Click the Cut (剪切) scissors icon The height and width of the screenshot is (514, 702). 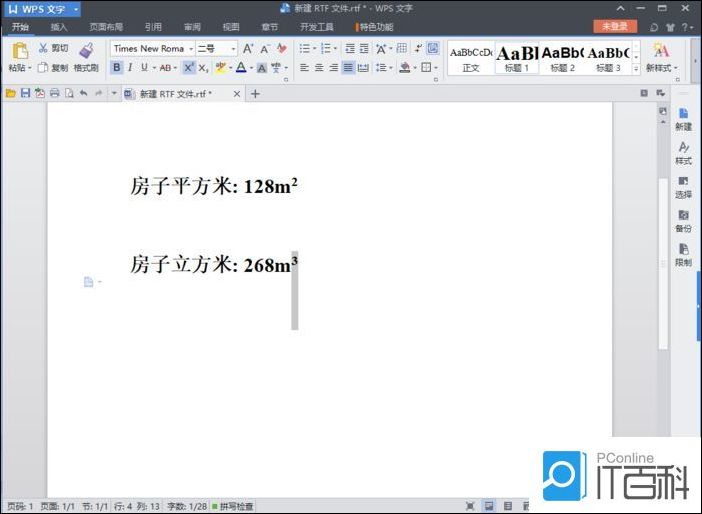43,48
